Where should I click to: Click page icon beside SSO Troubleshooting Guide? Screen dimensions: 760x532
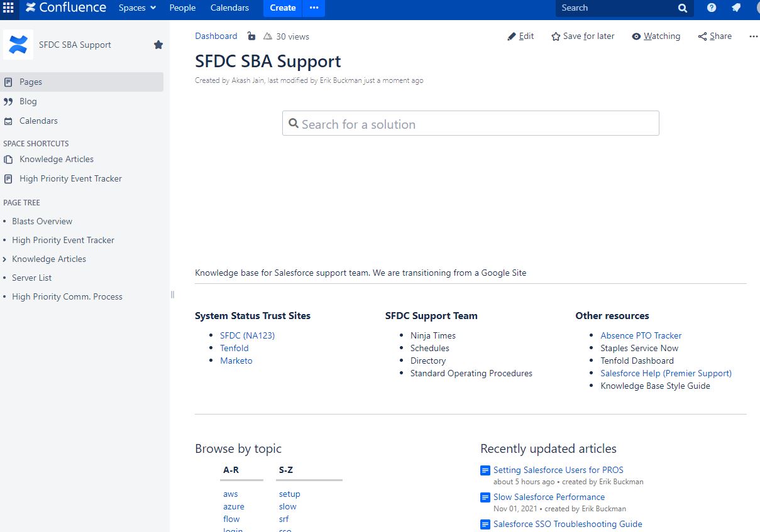(x=485, y=524)
